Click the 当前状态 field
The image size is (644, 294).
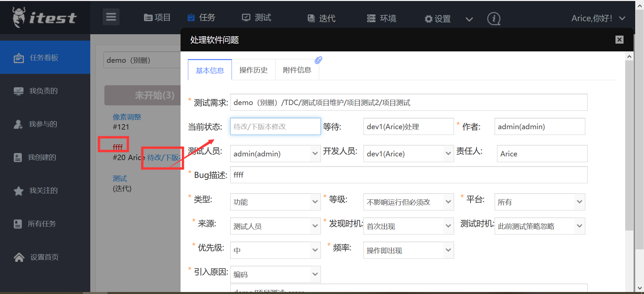click(276, 127)
